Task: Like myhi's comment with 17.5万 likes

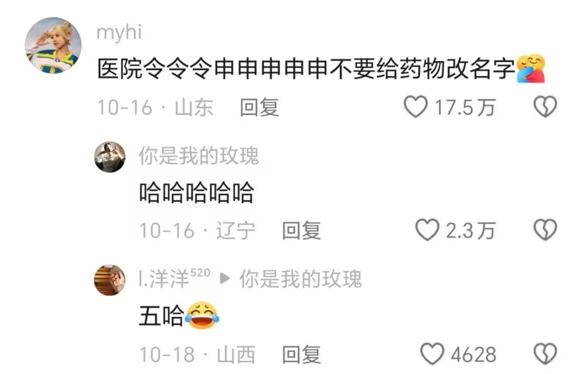Action: (x=415, y=107)
